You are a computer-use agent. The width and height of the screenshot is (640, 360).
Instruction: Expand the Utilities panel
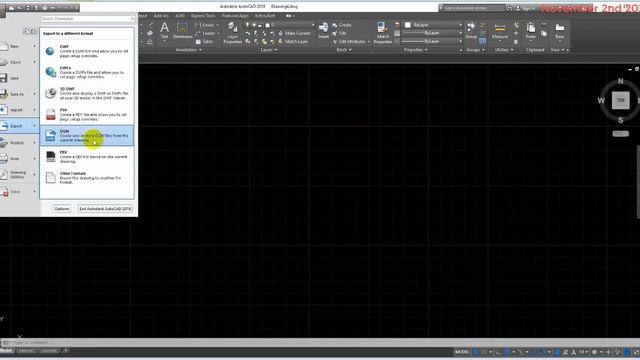point(504,50)
